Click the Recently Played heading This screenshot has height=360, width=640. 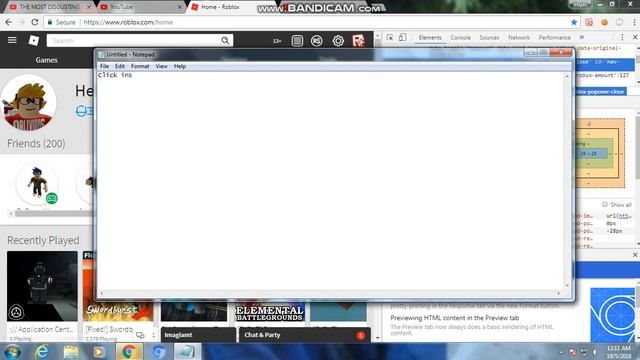tap(43, 240)
